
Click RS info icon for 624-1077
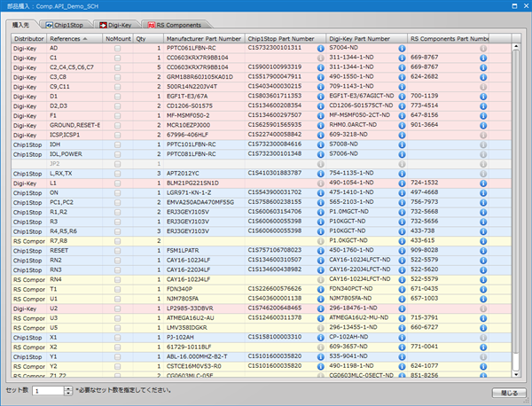(x=483, y=367)
